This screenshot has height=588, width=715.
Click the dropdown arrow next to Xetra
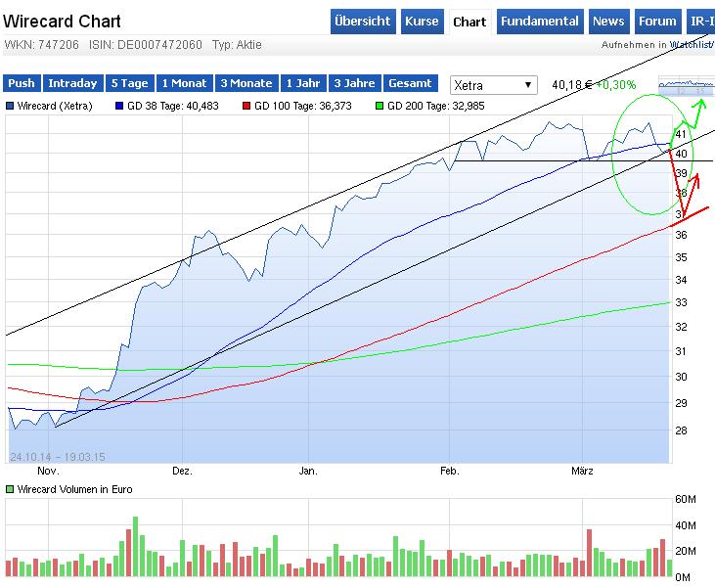528,85
